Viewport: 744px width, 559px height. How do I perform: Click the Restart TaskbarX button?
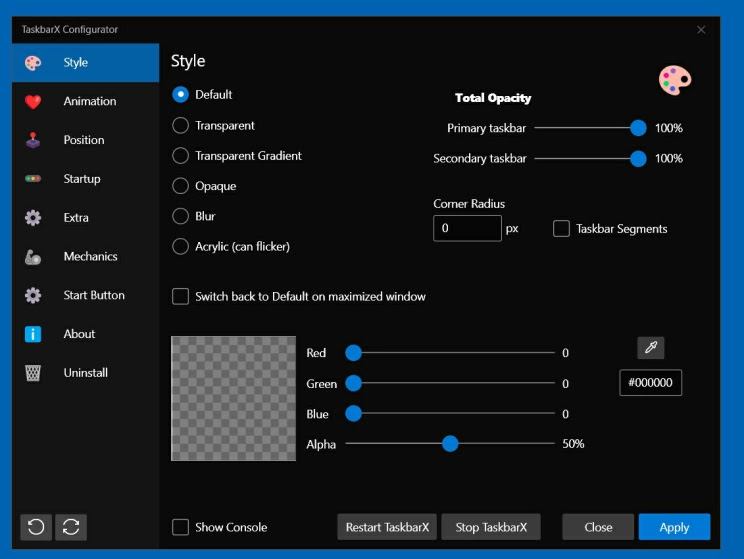[387, 527]
